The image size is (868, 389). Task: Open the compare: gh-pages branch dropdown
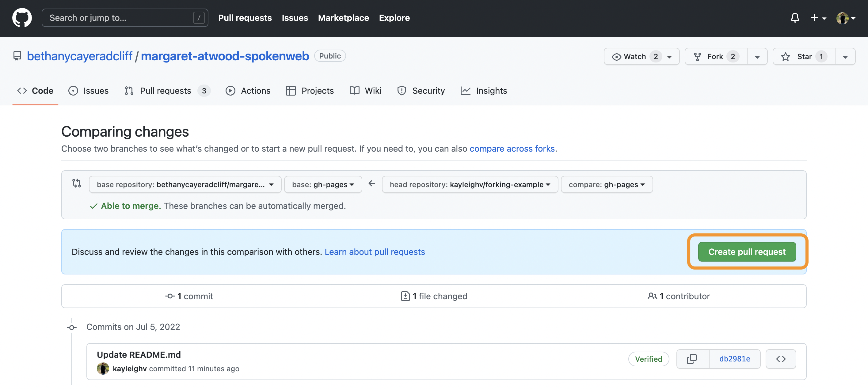click(x=607, y=185)
